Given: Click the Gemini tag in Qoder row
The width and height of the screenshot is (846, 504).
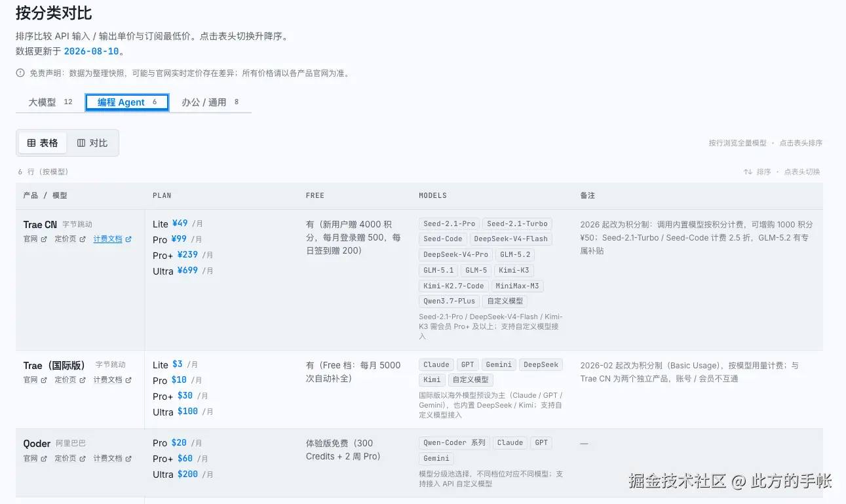Looking at the screenshot, I should click(436, 458).
